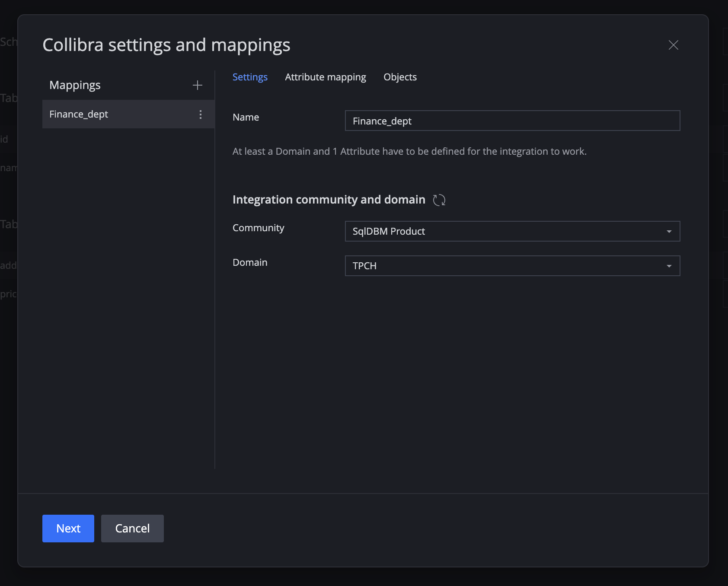The height and width of the screenshot is (586, 728).
Task: Edit the mapping Name input field
Action: 512,121
